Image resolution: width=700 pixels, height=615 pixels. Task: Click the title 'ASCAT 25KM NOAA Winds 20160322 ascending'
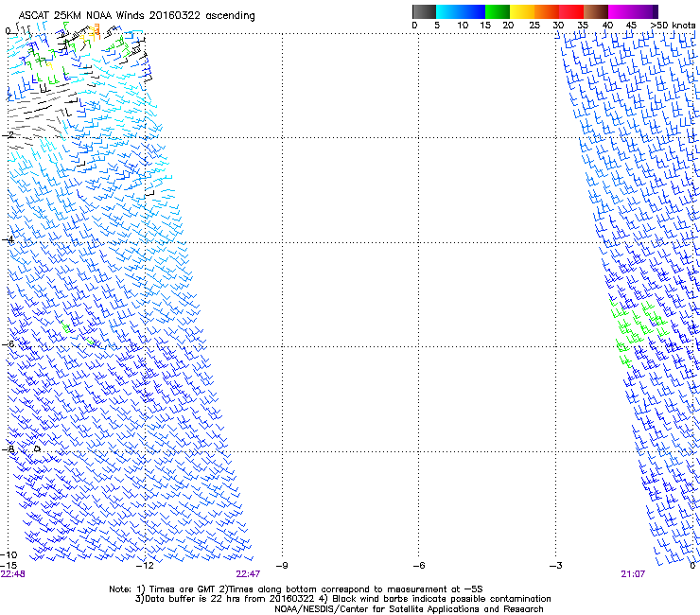coord(136,16)
